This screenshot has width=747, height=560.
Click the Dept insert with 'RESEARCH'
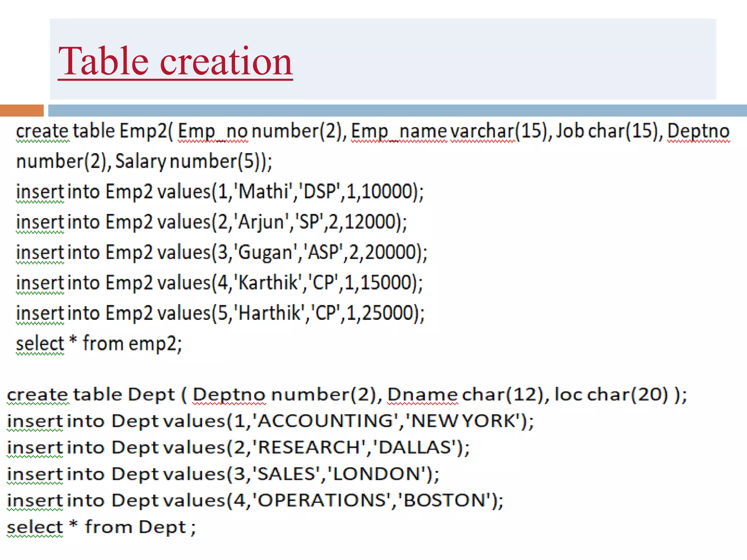pyautogui.click(x=238, y=448)
